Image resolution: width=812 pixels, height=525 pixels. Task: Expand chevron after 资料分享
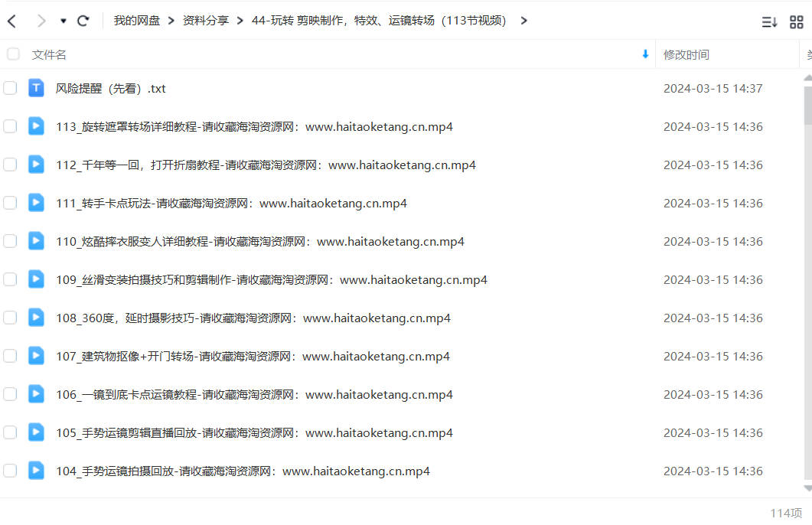coord(240,21)
